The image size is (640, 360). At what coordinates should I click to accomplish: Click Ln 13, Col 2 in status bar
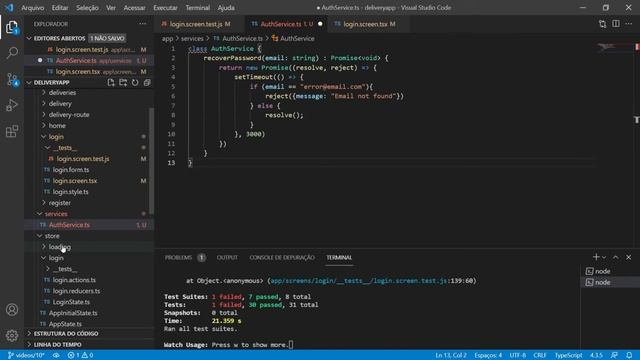pyautogui.click(x=451, y=355)
